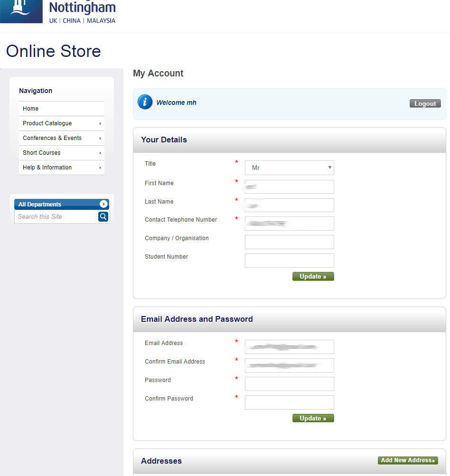Click the search magnifier icon
450x476 pixels.
click(103, 217)
